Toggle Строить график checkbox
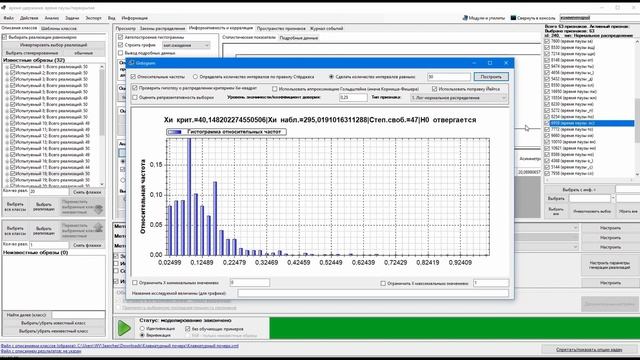Screen dimensions: 640x360 click(120, 45)
